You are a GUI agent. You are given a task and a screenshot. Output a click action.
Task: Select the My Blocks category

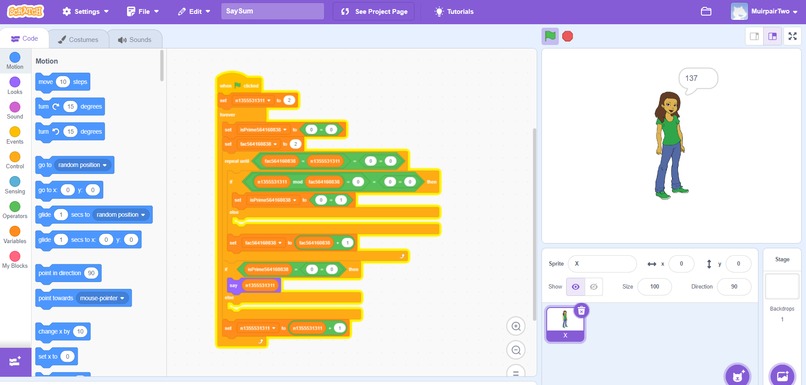tap(15, 260)
